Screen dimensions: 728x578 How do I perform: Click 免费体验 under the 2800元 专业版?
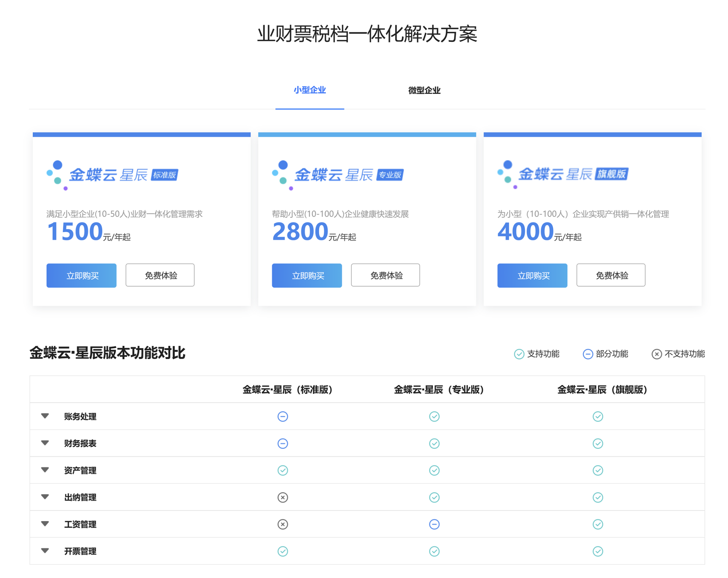[x=385, y=275]
